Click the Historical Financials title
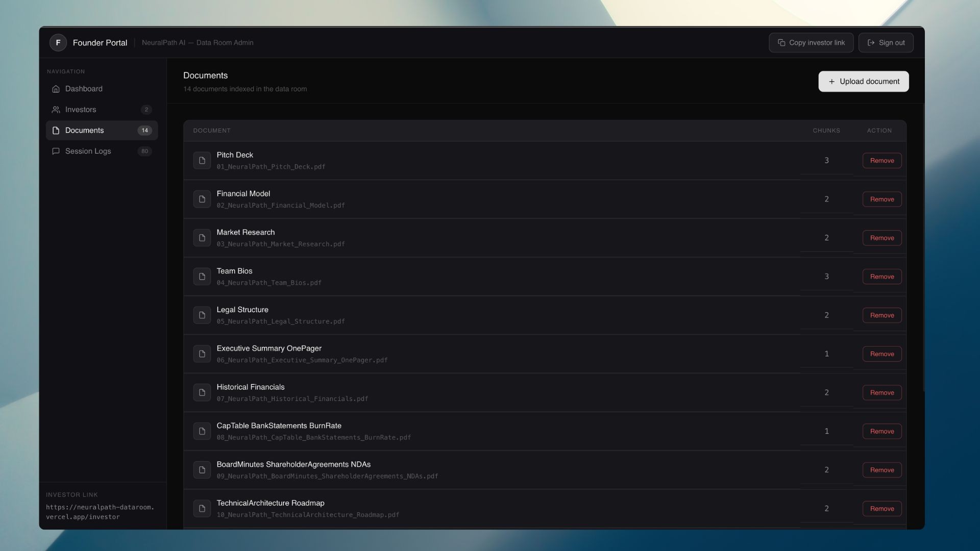The image size is (980, 551). point(251,387)
